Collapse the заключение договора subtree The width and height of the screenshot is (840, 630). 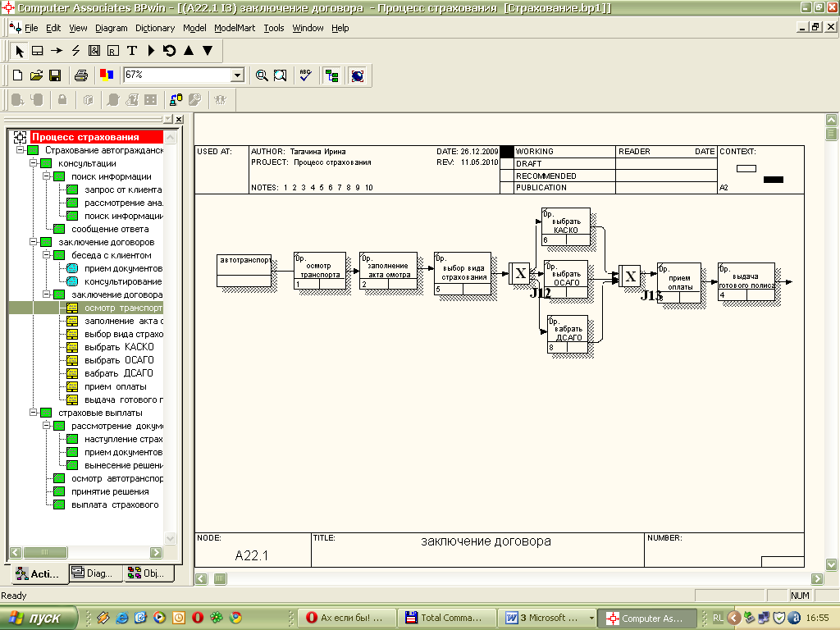[x=47, y=294]
